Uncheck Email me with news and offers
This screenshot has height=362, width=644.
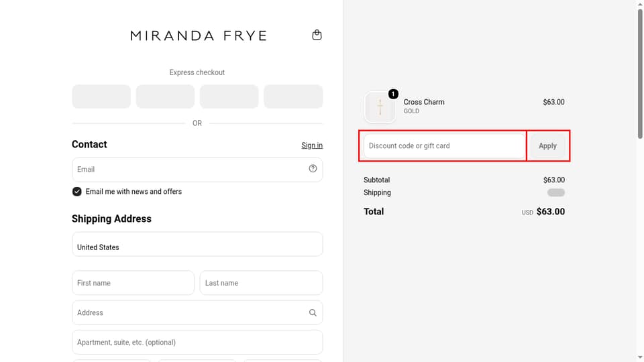coord(76,192)
